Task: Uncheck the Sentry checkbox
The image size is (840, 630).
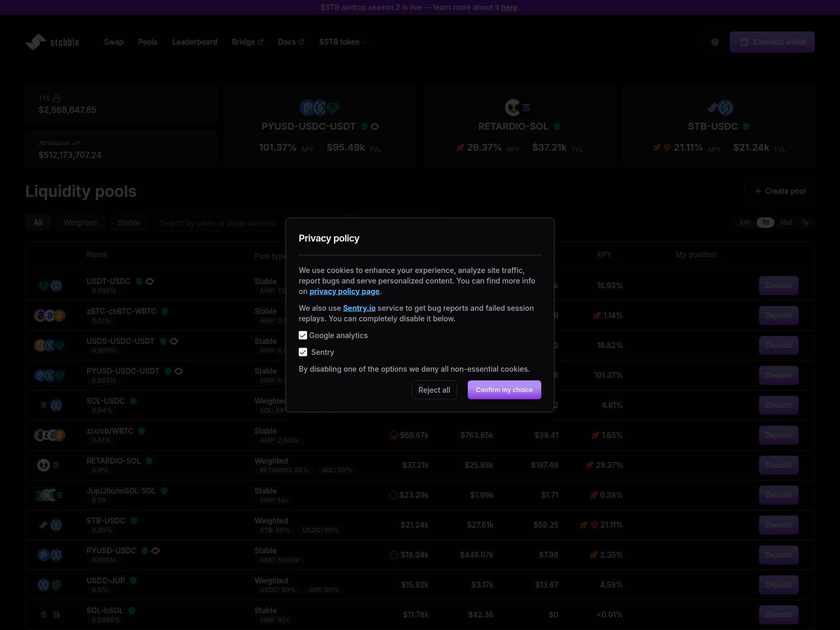Action: (303, 352)
